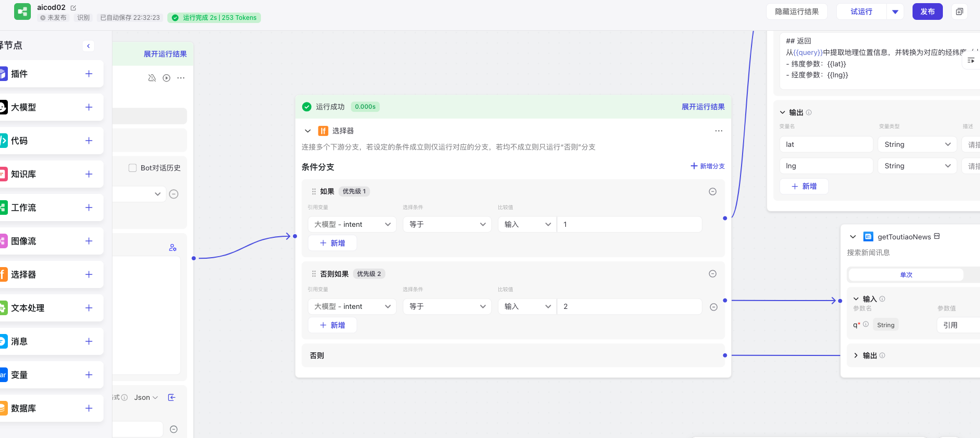Show info tooltip for 输出 section
The width and height of the screenshot is (980, 438).
coord(809,112)
